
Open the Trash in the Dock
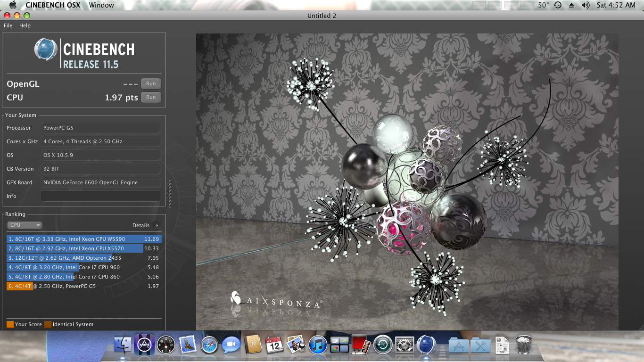524,345
